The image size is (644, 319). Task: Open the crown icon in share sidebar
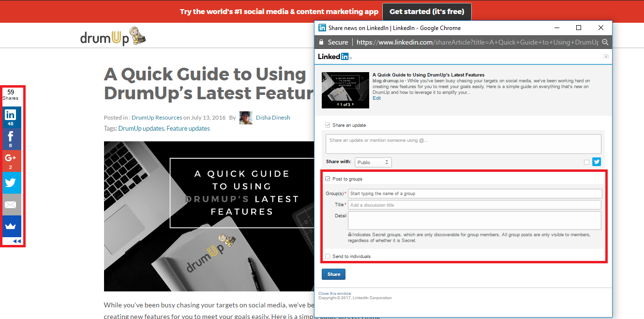11,226
